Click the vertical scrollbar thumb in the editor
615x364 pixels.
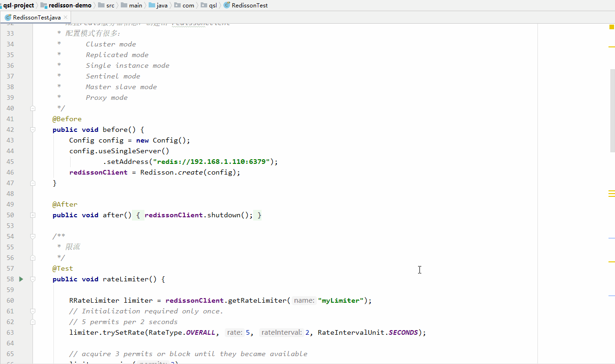[x=612, y=110]
